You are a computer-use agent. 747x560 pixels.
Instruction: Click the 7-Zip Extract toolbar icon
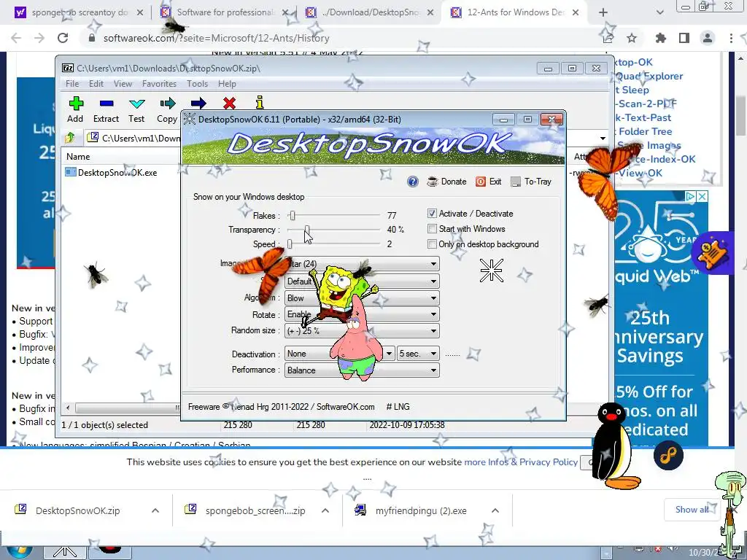point(107,104)
